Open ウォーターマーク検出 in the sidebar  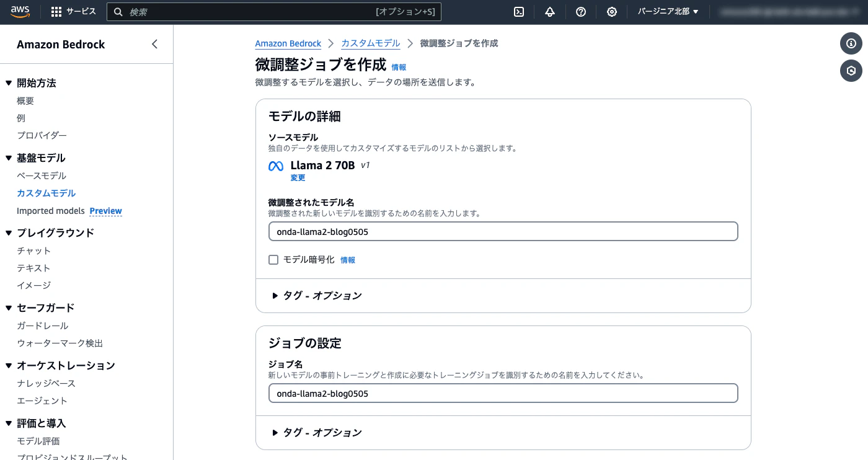pos(60,343)
